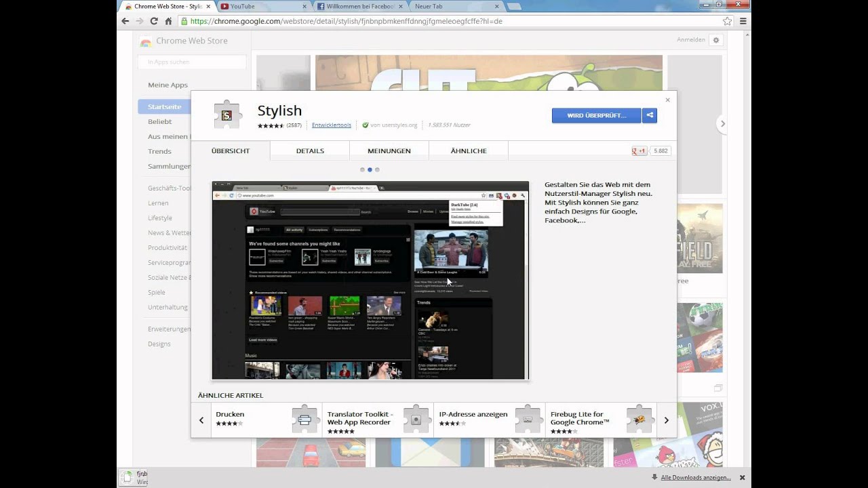
Task: Open the ÄHNLICHE tab
Action: pyautogui.click(x=469, y=150)
